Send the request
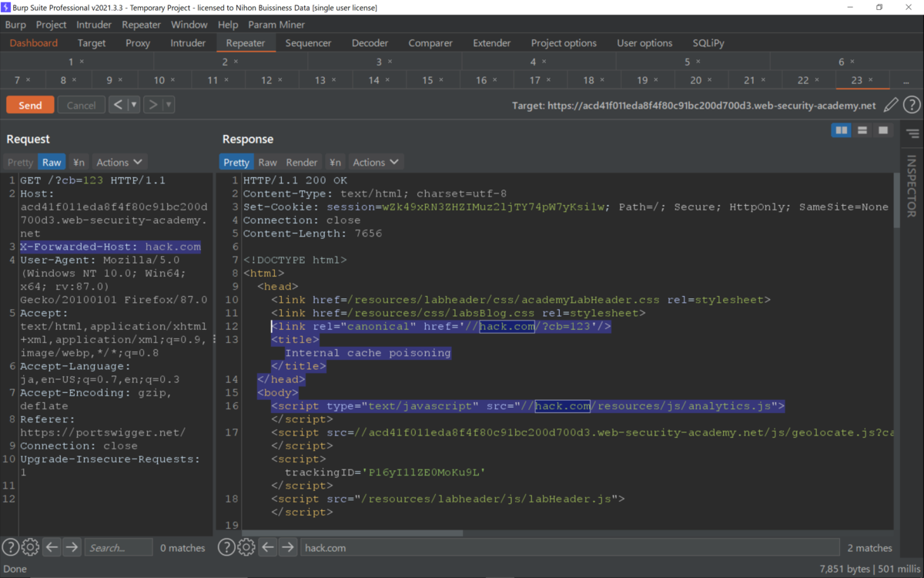The image size is (924, 578). click(x=30, y=105)
